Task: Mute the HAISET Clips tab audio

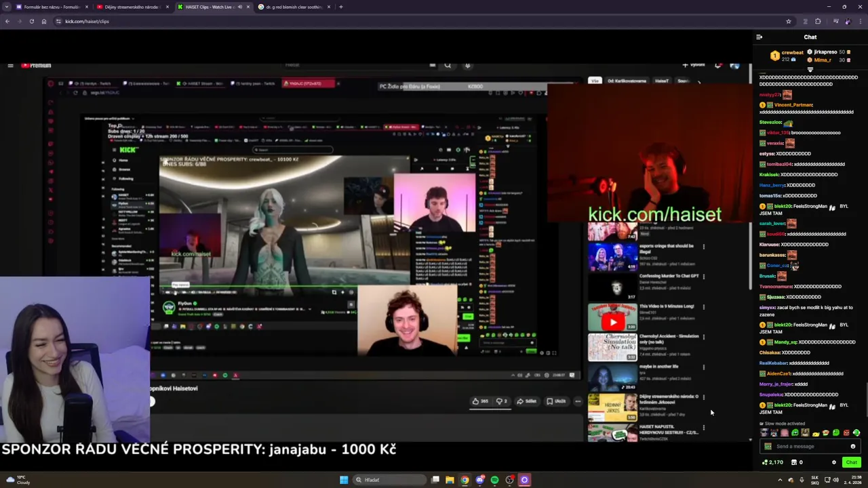Action: (239, 7)
